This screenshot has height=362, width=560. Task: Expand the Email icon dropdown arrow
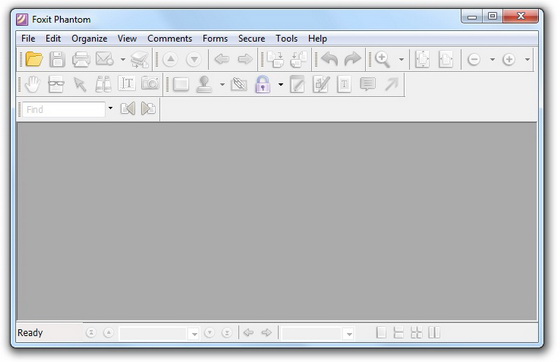click(123, 59)
